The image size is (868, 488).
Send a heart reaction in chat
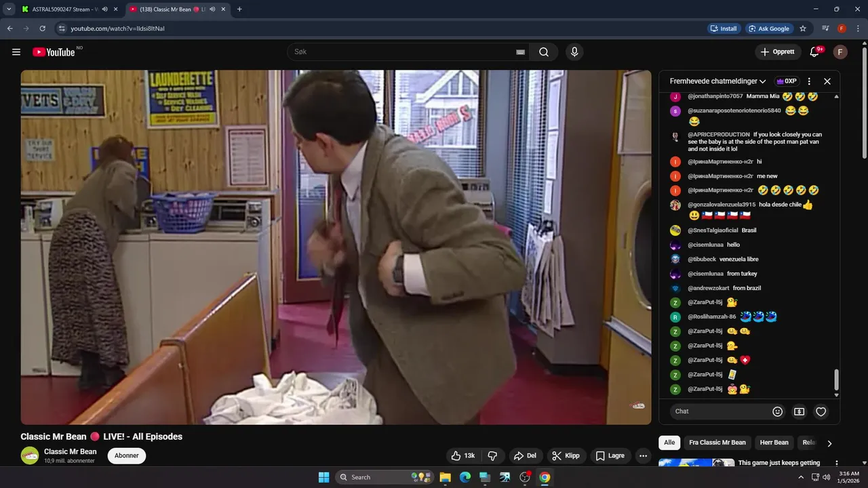821,411
